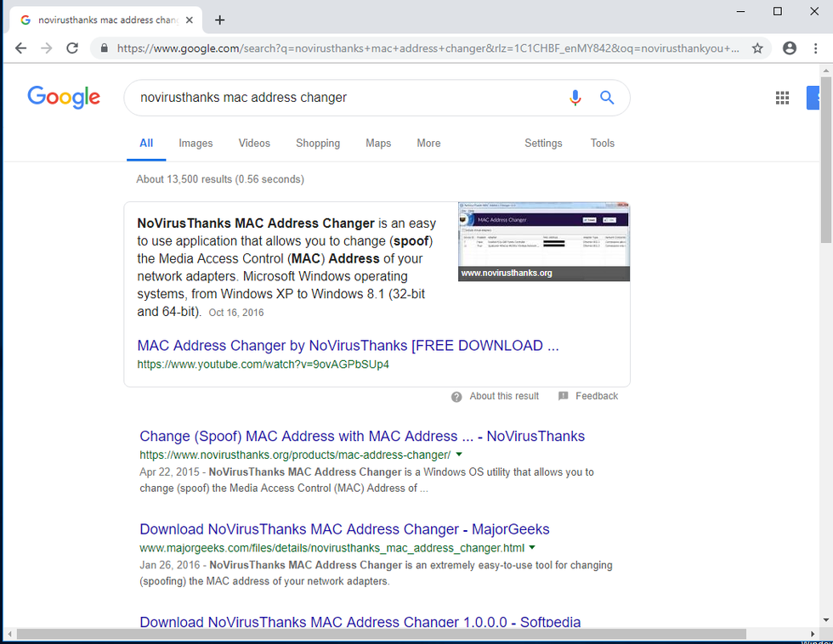Click the vertical scrollbar thumb
The height and width of the screenshot is (644, 833).
825,159
